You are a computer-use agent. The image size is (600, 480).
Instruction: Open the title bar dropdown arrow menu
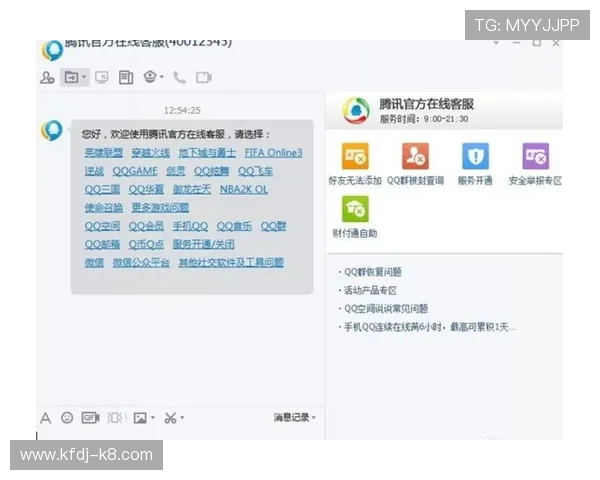tap(496, 43)
